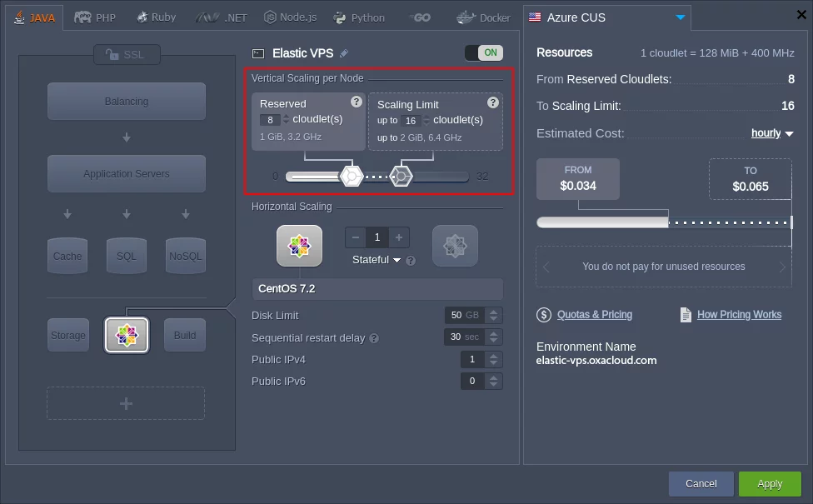Screen dimensions: 813x504
Task: Edit the Sequential restart delay value
Action: tap(465, 337)
